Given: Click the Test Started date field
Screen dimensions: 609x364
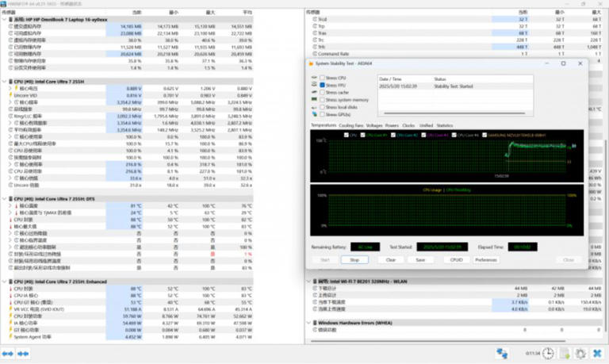Looking at the screenshot, I should click(x=442, y=247).
